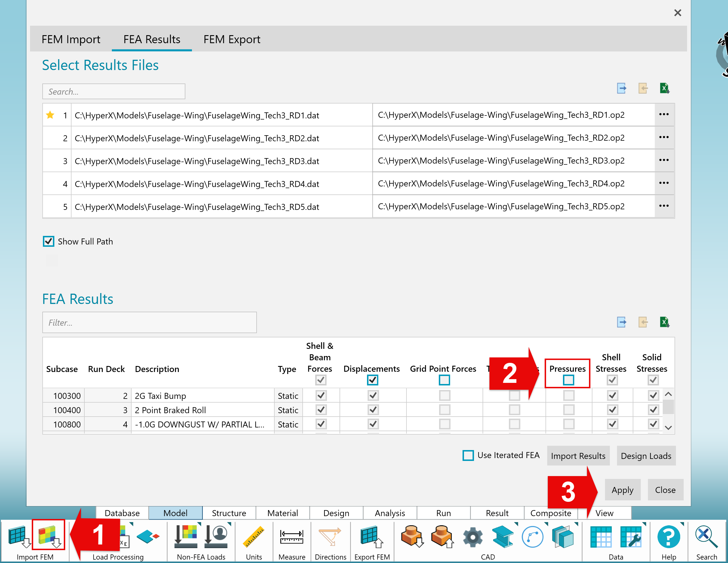Screen dimensions: 728x563
Task: Click the scroll-up arrow in FEA Results grid
Action: [x=668, y=394]
